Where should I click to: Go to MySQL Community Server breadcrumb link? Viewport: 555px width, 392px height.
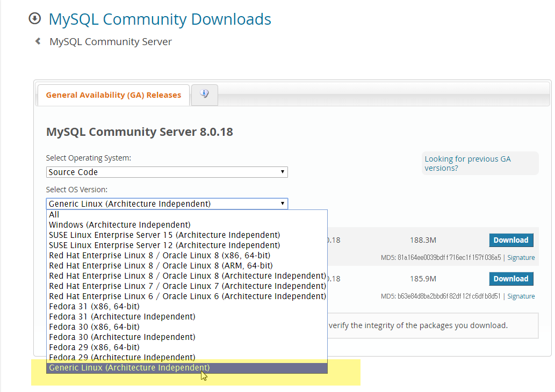tap(111, 42)
